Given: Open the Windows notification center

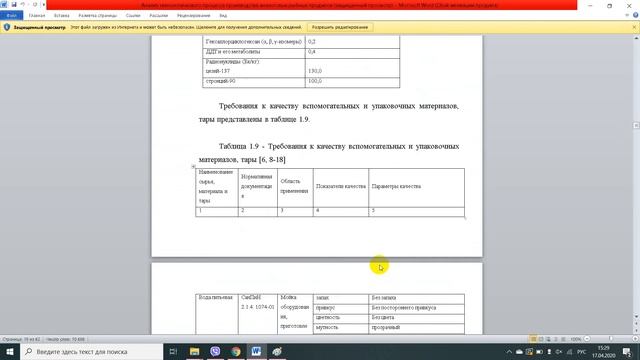Looking at the screenshot, I should 627,352.
